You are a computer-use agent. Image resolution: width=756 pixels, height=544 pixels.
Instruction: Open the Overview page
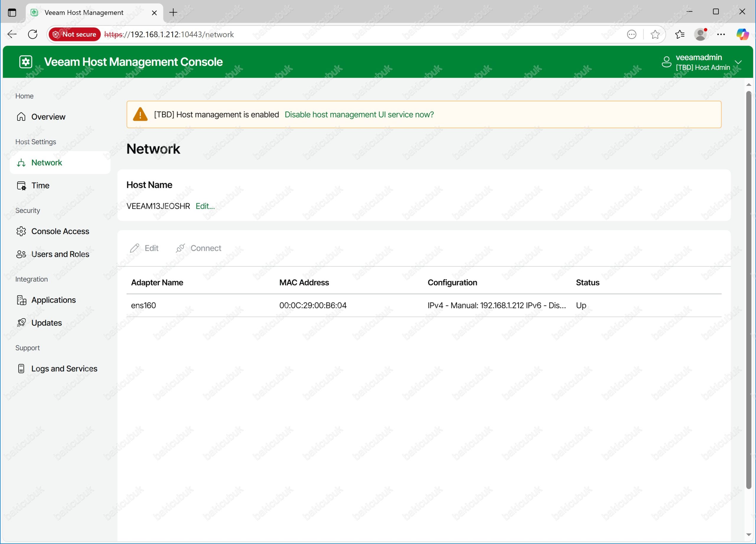(60, 117)
